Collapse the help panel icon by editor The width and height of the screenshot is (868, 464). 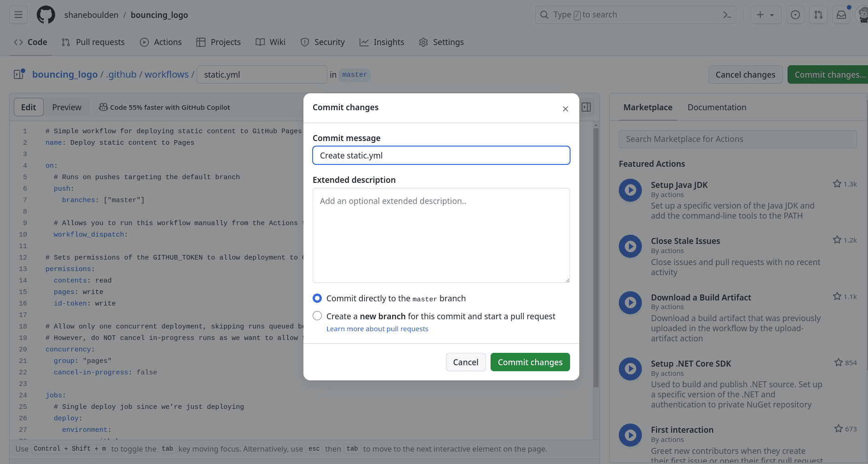click(x=586, y=107)
